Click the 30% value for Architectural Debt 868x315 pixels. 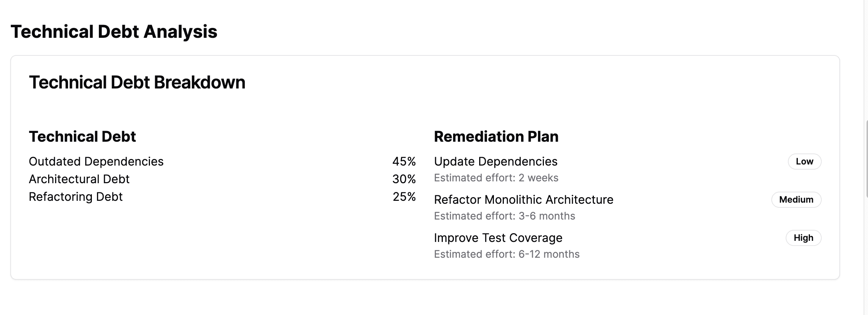click(404, 179)
